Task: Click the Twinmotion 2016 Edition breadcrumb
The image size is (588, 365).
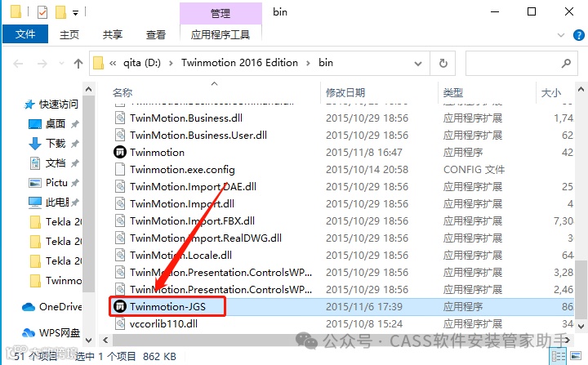Action: [x=239, y=63]
